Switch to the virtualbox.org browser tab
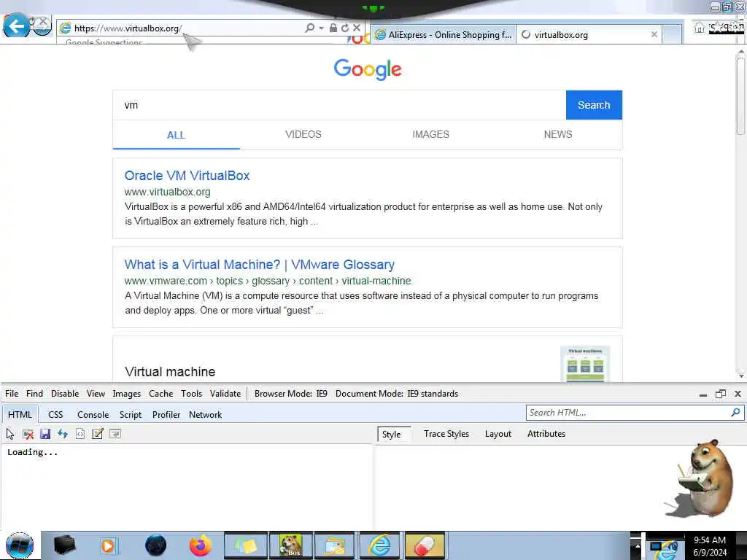 tap(589, 35)
